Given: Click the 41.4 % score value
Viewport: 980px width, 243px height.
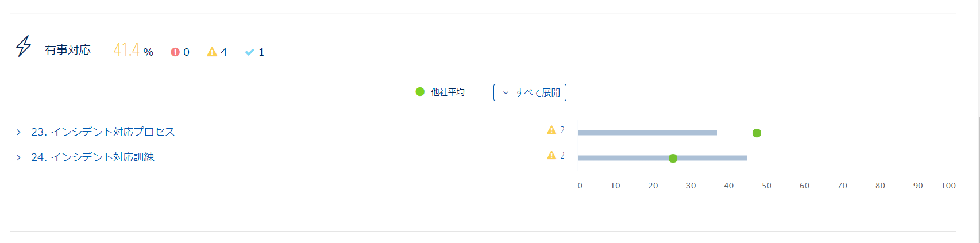Looking at the screenshot, I should (x=133, y=50).
